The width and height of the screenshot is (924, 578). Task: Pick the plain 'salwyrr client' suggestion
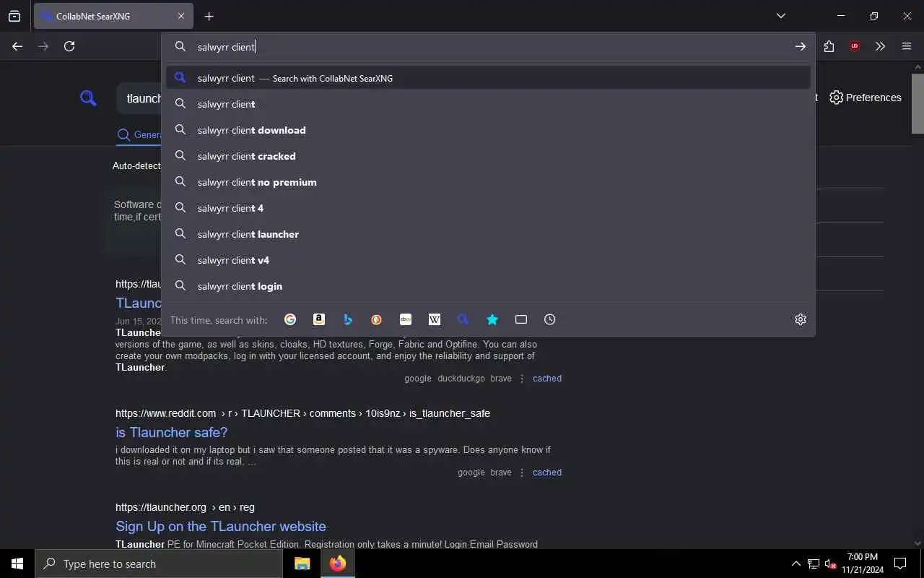(488, 104)
